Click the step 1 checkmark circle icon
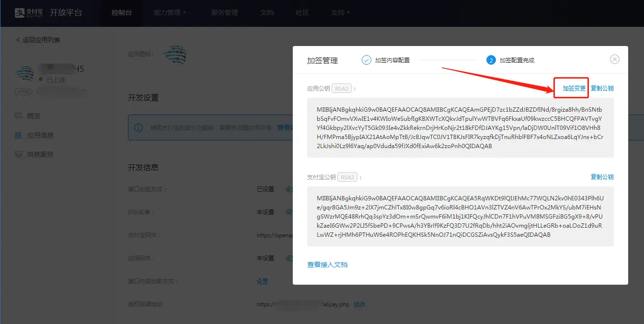 pos(367,60)
